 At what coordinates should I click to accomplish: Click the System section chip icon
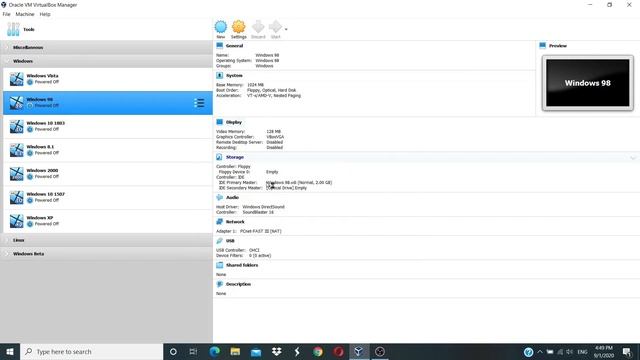point(220,76)
